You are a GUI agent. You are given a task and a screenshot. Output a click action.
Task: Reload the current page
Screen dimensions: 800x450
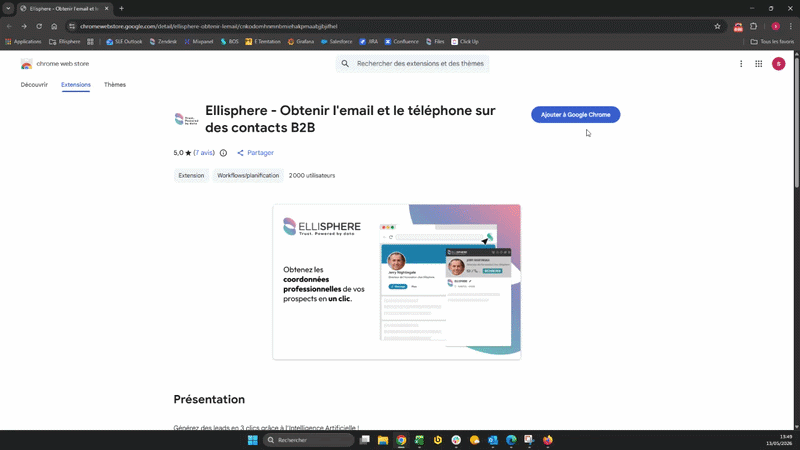[39, 26]
